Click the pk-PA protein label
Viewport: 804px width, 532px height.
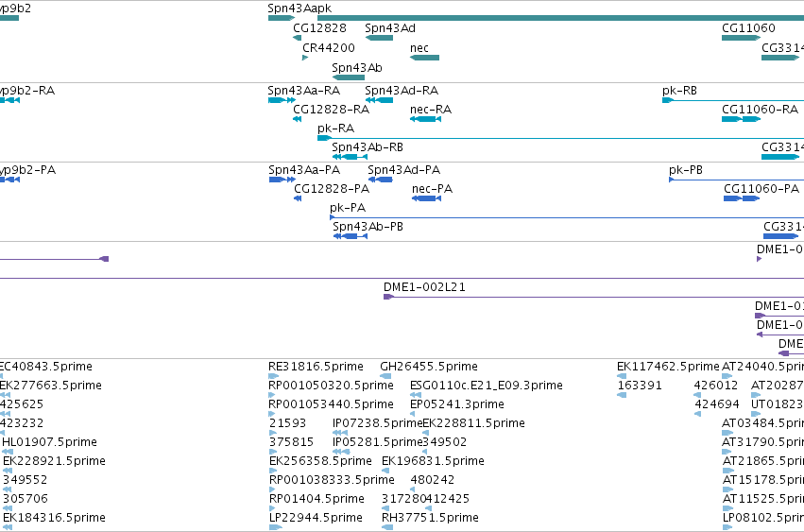[x=348, y=208]
